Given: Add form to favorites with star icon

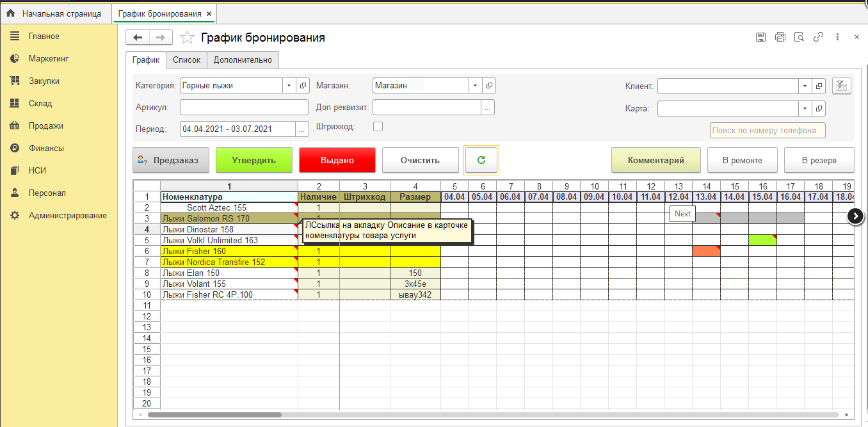Looking at the screenshot, I should 187,38.
